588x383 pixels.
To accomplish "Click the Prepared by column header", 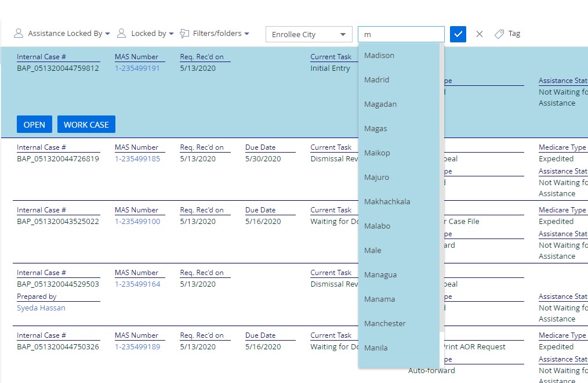I will [37, 297].
